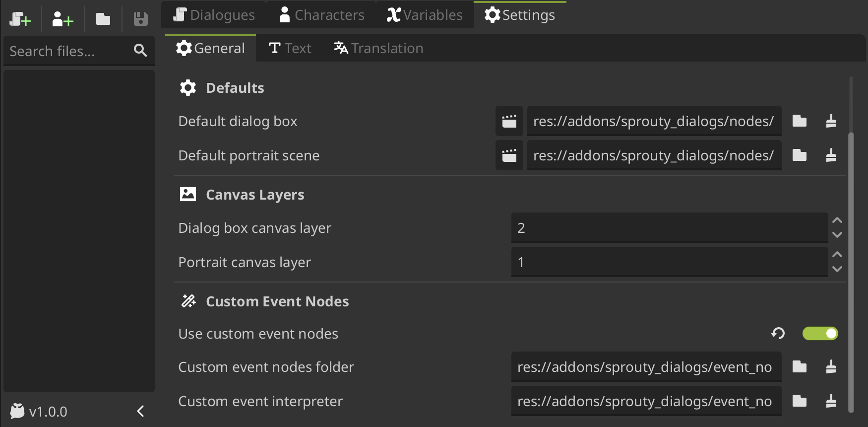Viewport: 868px width, 427px height.
Task: Open the Text settings sub-tab
Action: [x=290, y=48]
